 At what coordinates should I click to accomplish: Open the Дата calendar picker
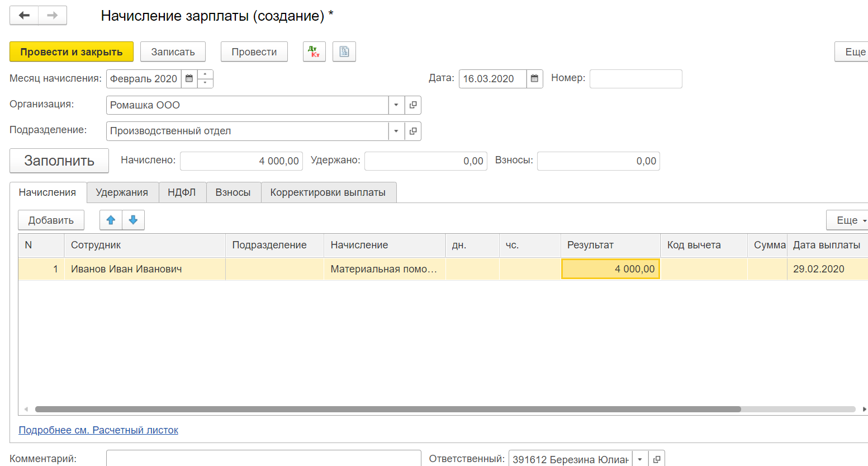pyautogui.click(x=534, y=79)
